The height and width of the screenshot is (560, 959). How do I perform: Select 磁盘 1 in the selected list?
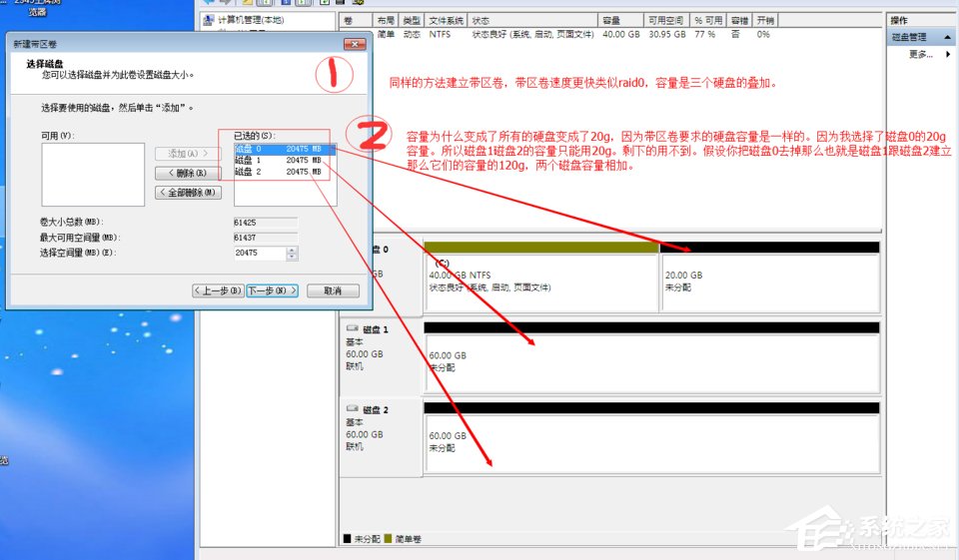(x=285, y=160)
